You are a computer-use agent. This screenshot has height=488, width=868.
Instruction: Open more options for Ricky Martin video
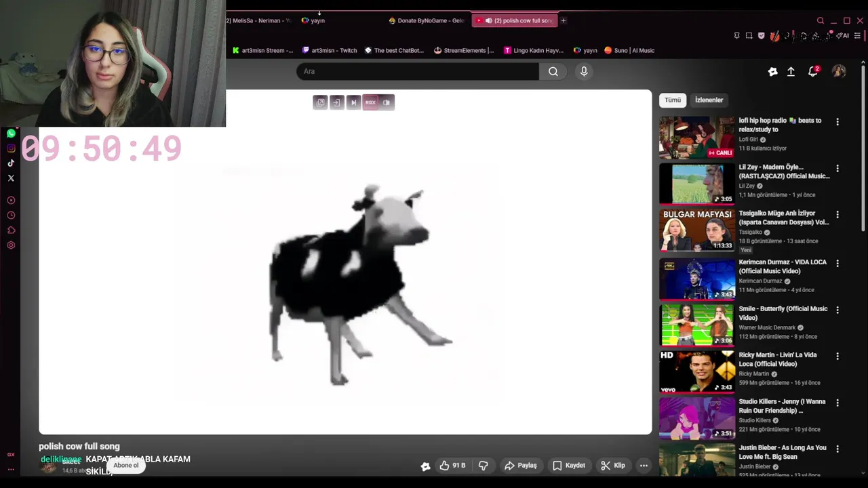pos(837,357)
